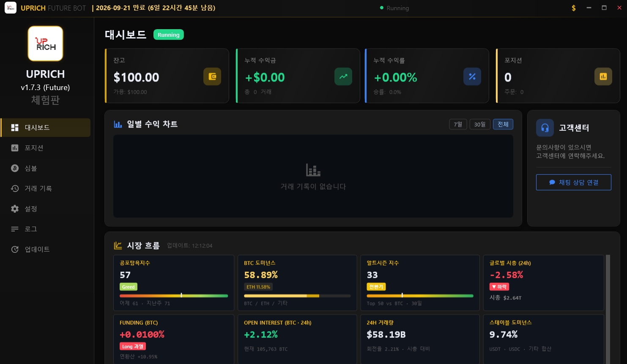The image size is (627, 364).
Task: Click the 채팅 상담 연결 button
Action: click(574, 182)
